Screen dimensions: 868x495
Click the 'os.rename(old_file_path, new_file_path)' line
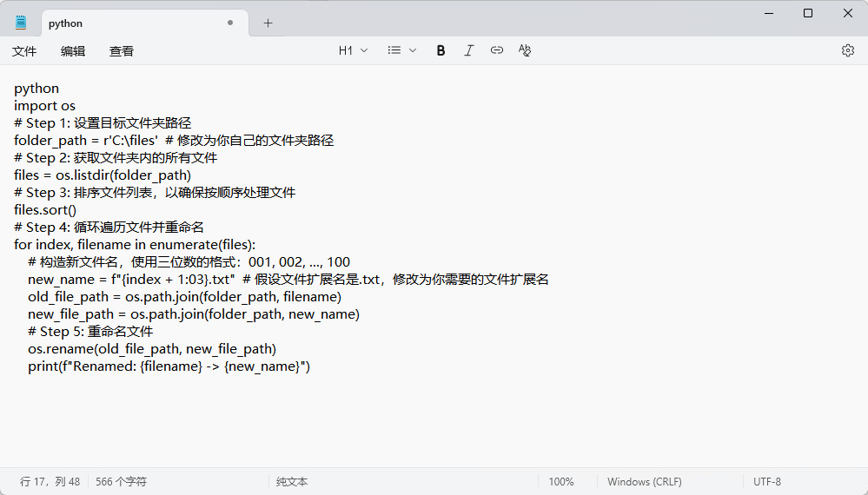pyautogui.click(x=152, y=349)
